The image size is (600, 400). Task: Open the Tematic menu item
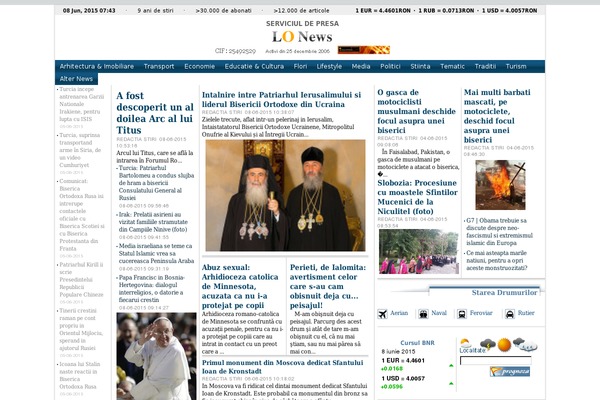point(452,66)
